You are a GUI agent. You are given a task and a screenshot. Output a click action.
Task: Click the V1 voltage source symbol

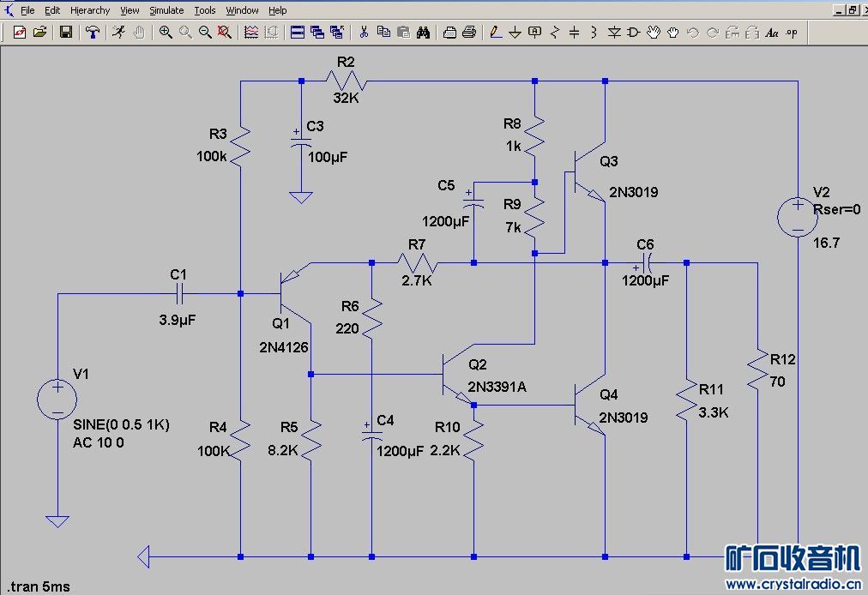point(57,399)
